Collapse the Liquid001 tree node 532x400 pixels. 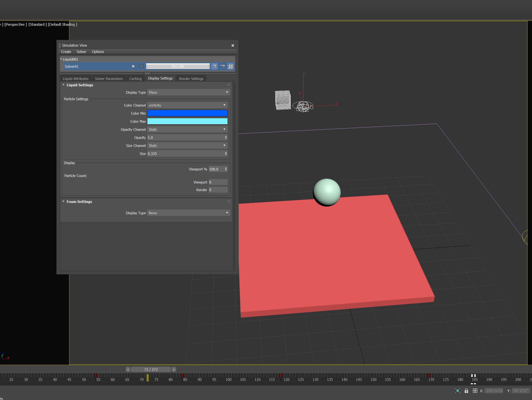click(x=61, y=59)
